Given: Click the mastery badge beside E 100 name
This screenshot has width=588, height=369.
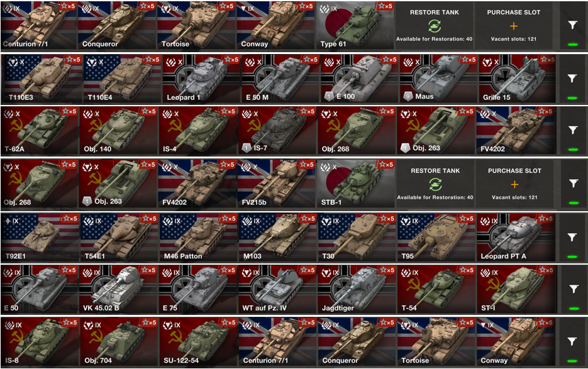Looking at the screenshot, I should click(329, 96).
